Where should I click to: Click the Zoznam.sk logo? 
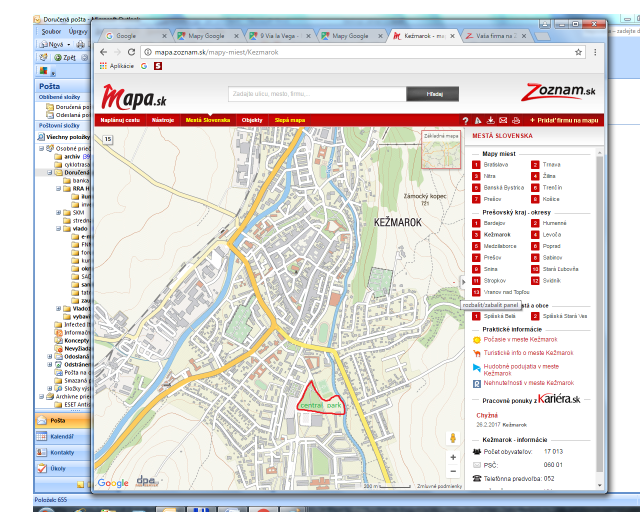pos(558,92)
